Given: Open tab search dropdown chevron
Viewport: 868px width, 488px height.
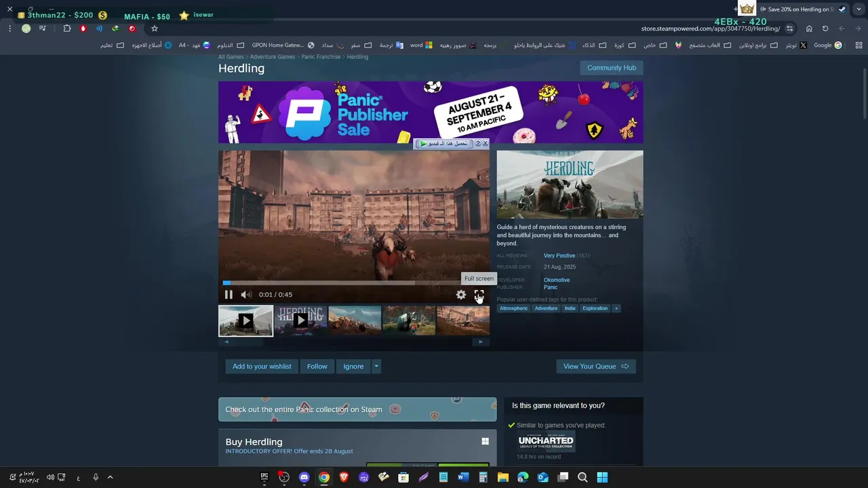Looking at the screenshot, I should (859, 9).
